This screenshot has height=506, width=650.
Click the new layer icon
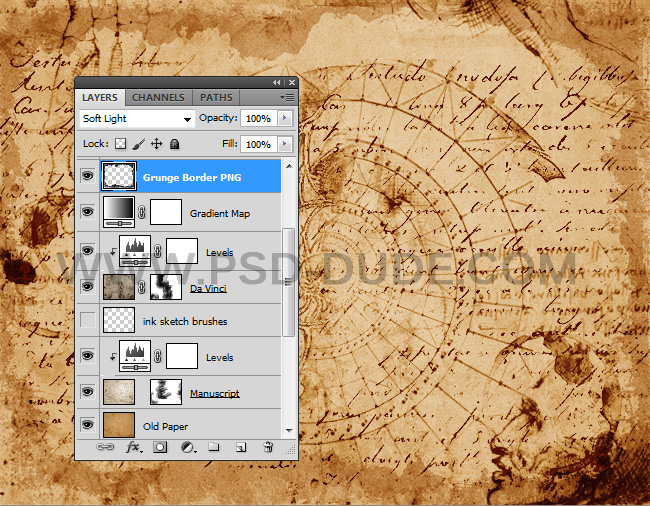(x=240, y=448)
